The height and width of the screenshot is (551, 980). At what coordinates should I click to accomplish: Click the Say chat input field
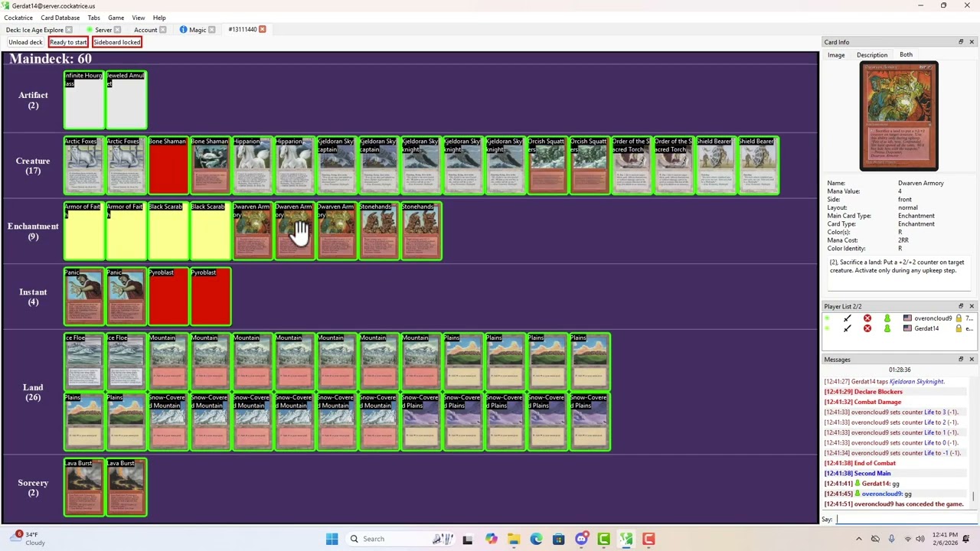click(x=906, y=520)
